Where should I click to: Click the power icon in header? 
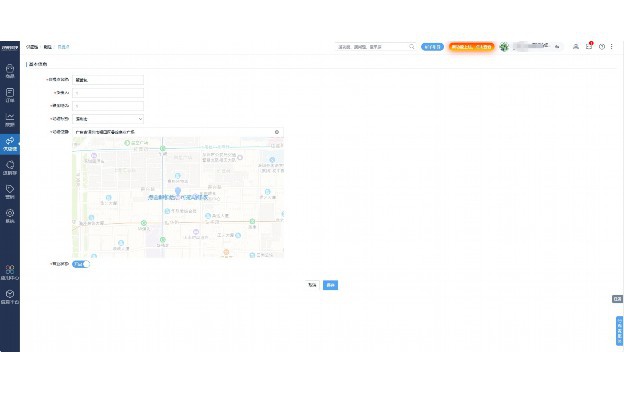[x=602, y=47]
